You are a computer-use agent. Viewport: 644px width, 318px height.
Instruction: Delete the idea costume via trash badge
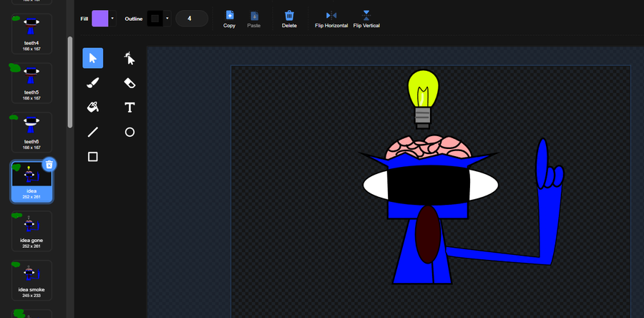click(x=49, y=165)
